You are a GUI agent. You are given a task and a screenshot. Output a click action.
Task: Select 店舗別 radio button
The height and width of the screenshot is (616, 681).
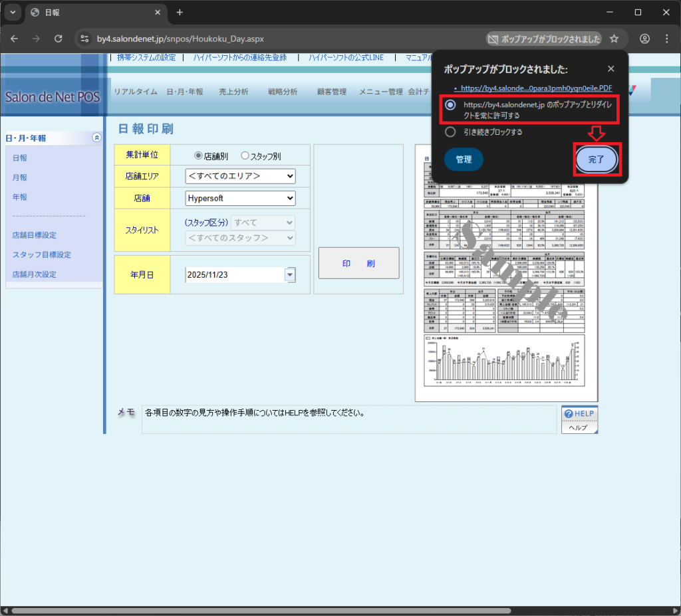(x=198, y=155)
